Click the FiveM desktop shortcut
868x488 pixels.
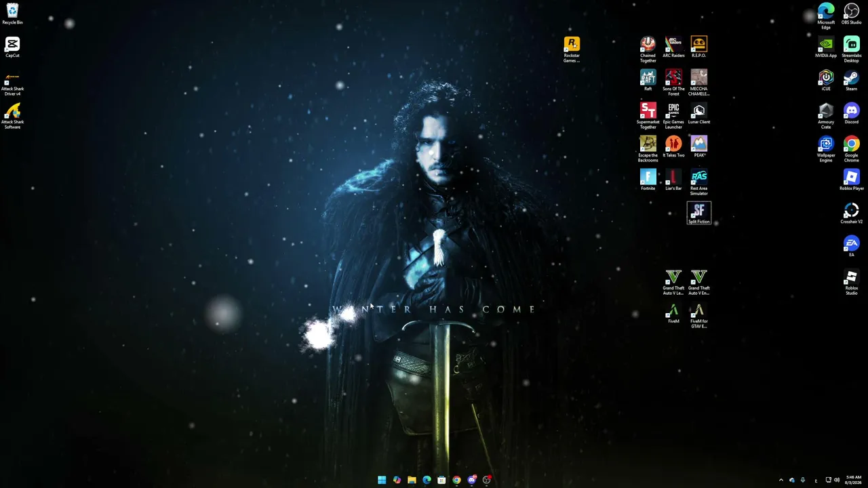[673, 313]
